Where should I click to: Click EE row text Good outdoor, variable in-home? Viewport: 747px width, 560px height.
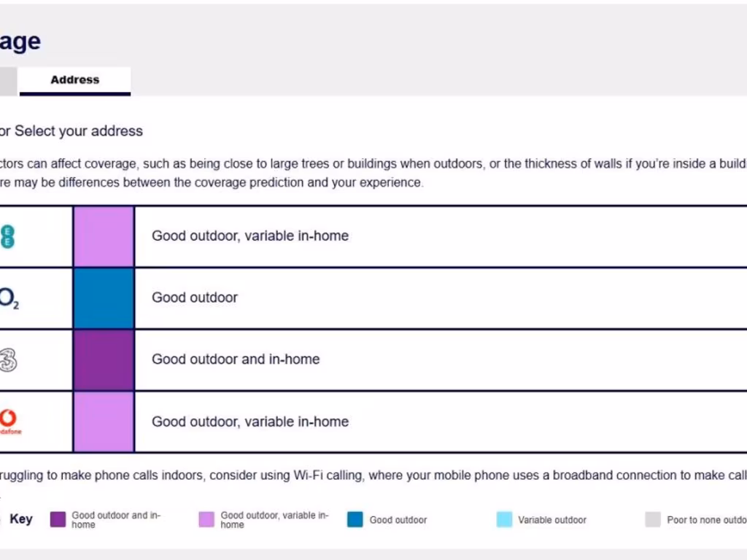[249, 236]
